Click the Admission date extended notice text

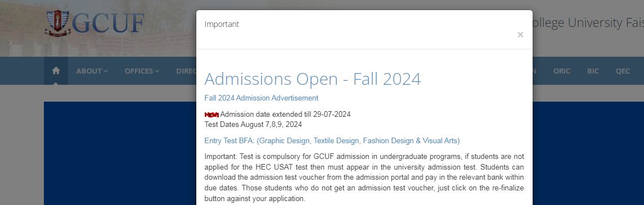click(x=286, y=115)
